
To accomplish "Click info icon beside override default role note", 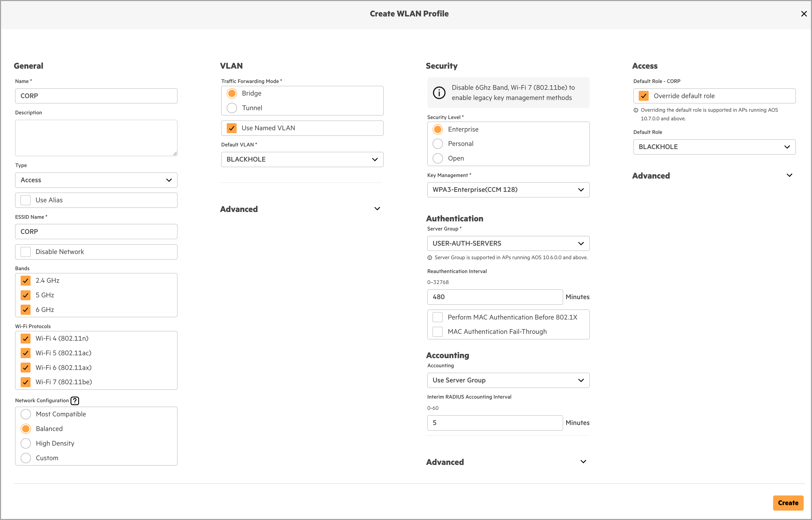I will tap(636, 110).
